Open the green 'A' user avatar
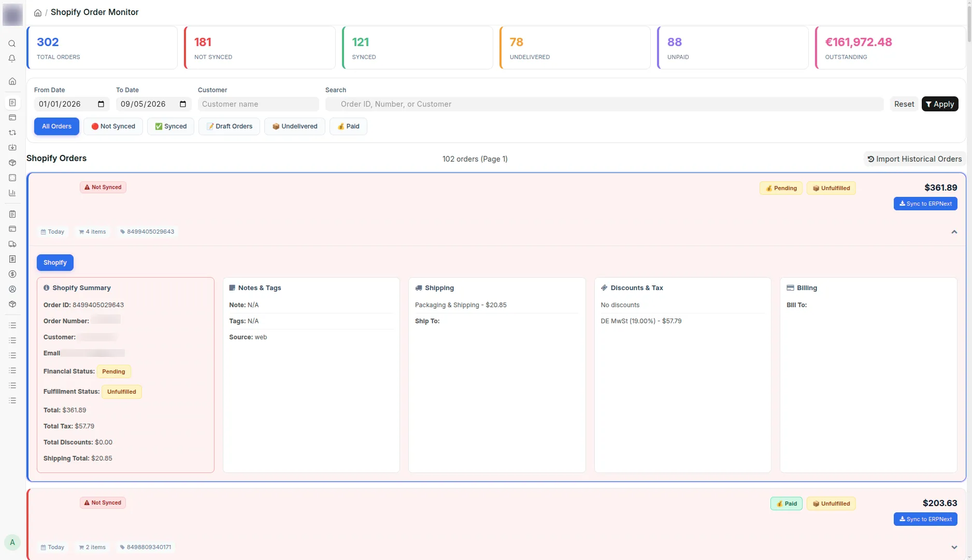This screenshot has height=560, width=972. (x=12, y=542)
